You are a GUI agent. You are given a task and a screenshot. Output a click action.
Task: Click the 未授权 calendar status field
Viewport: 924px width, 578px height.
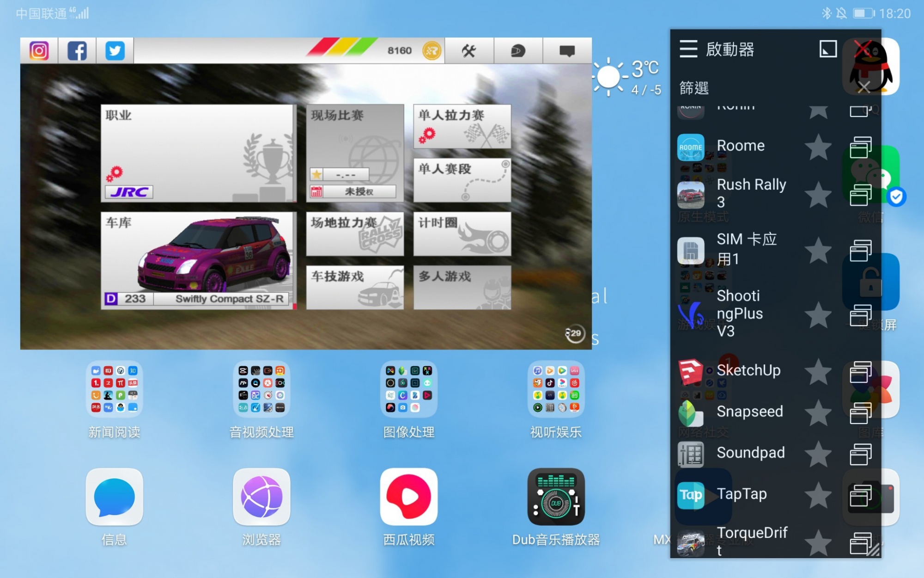[353, 191]
